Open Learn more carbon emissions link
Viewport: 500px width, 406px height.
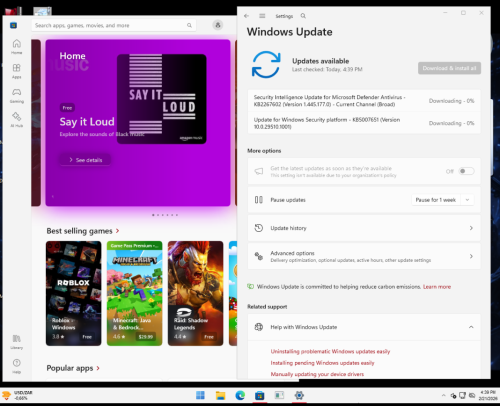click(437, 287)
